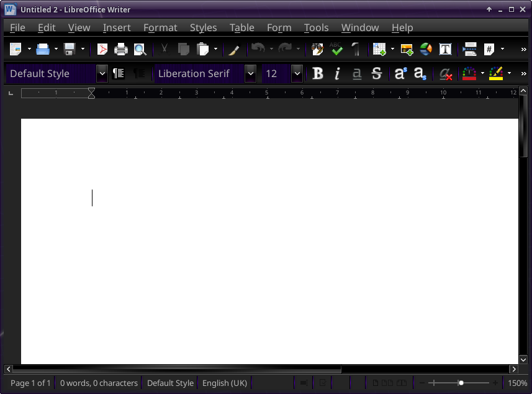
Task: Insert a text box (T icon)
Action: click(445, 50)
